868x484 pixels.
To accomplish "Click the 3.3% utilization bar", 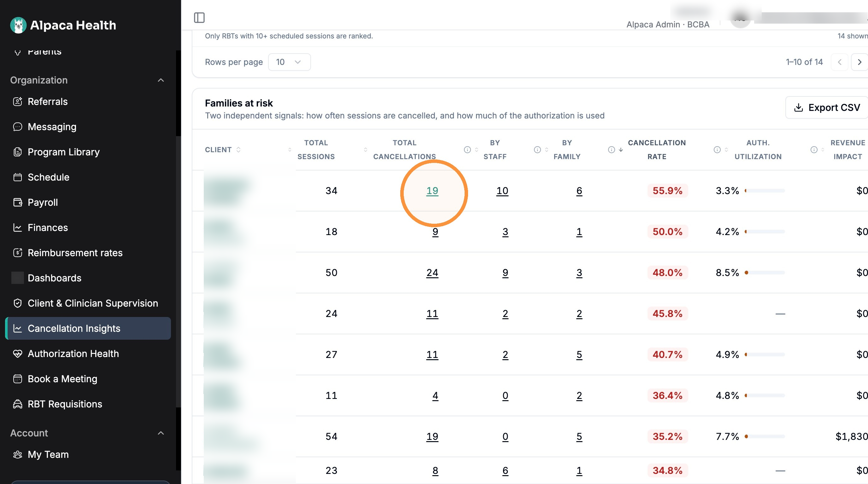I will click(x=765, y=191).
